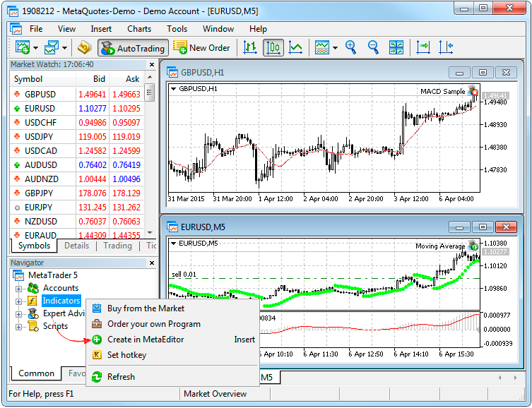The height and width of the screenshot is (408, 532).
Task: Switch to Navigator Common tab
Action: [36, 373]
